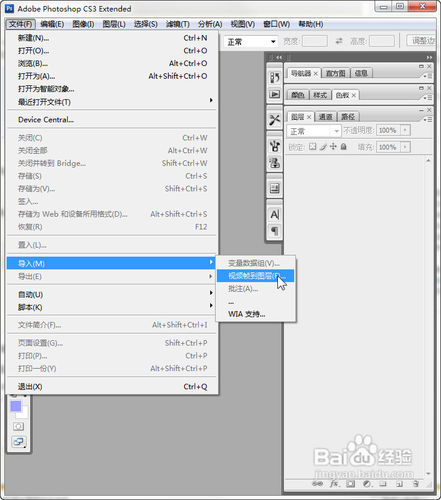Close the 图层 Layers tab
This screenshot has width=441, height=500.
[x=309, y=117]
